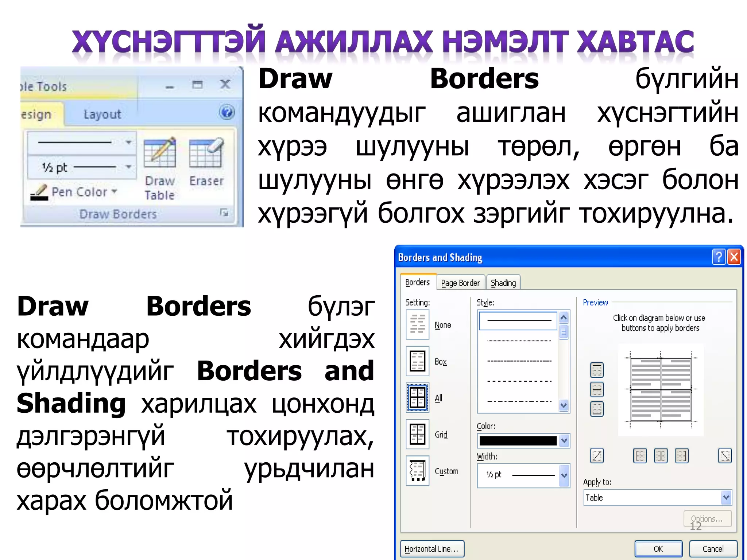Screen dimensions: 747x560
Task: Toggle diagonal up border button
Action: 597,456
